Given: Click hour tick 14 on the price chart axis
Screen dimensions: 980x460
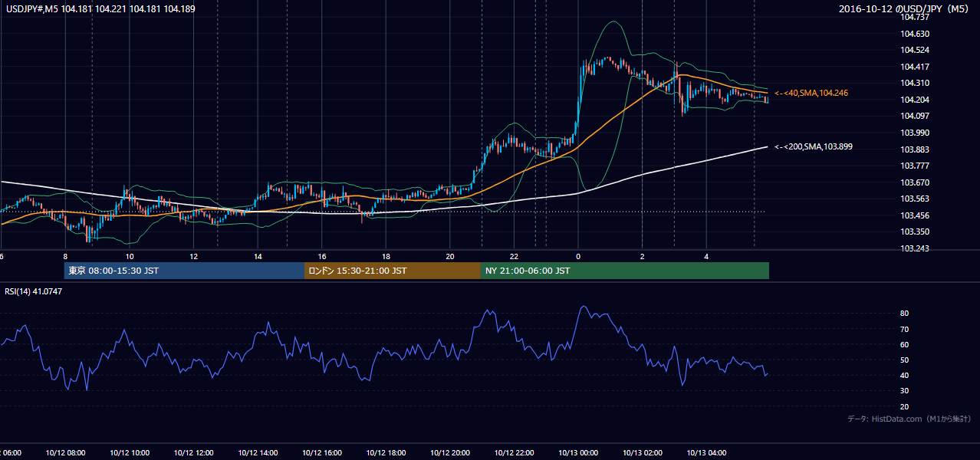Looking at the screenshot, I should click(x=258, y=257).
